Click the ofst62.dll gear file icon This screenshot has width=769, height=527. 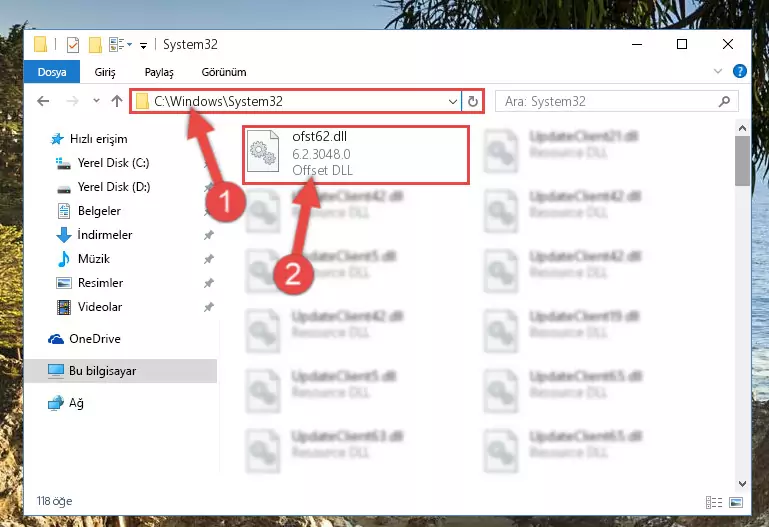(x=263, y=151)
